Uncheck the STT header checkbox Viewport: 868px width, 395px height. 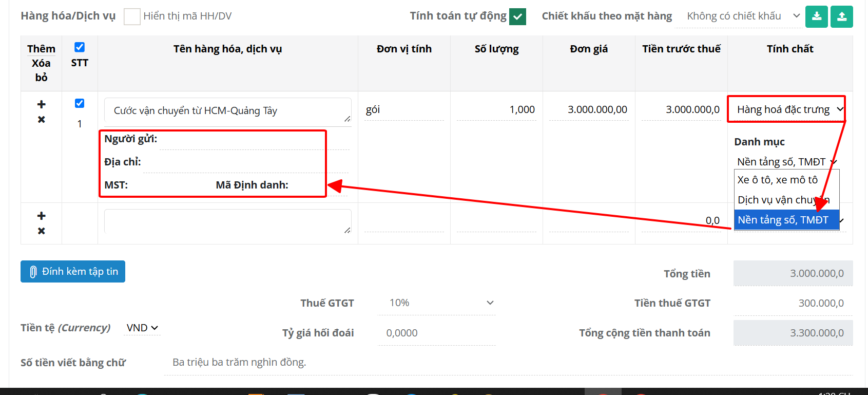[80, 47]
